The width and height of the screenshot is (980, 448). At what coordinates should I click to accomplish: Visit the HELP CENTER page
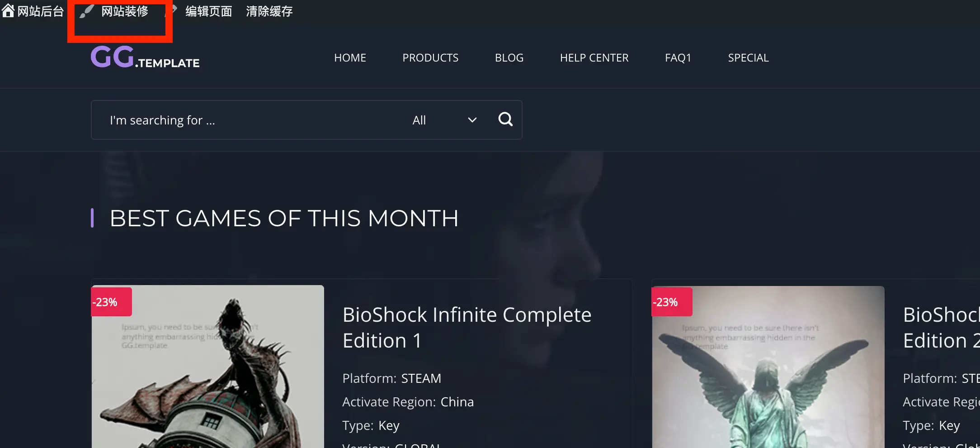click(594, 58)
